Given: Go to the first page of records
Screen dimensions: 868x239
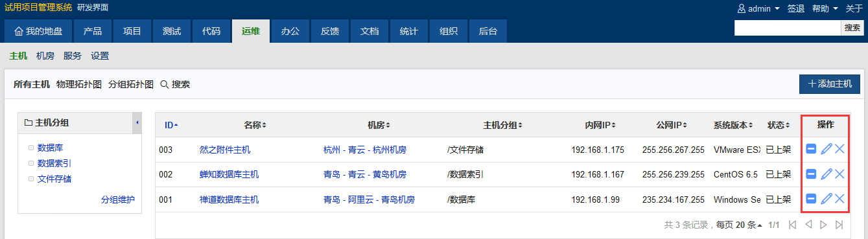Looking at the screenshot, I should (x=792, y=225).
